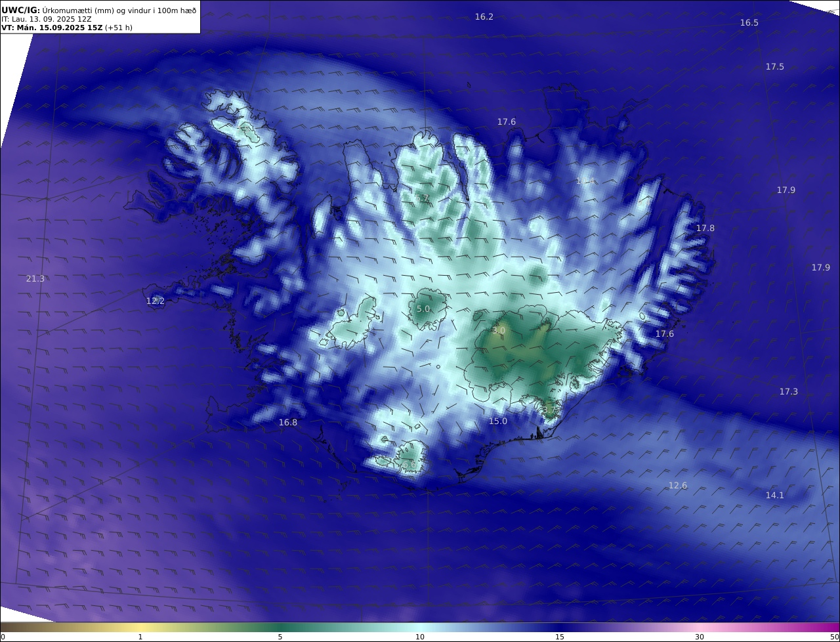Select the 5 tick label on the color scale
840x642 pixels.
coord(280,637)
